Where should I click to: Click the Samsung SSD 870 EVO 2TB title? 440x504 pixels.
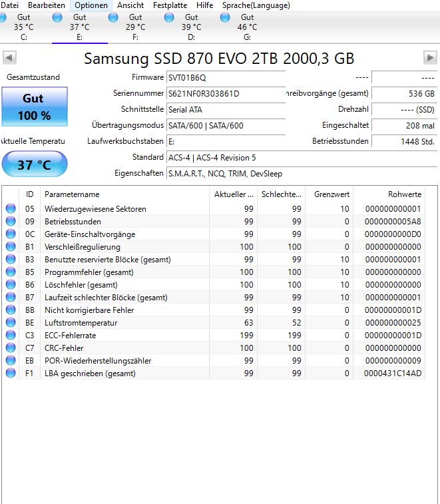[219, 59]
